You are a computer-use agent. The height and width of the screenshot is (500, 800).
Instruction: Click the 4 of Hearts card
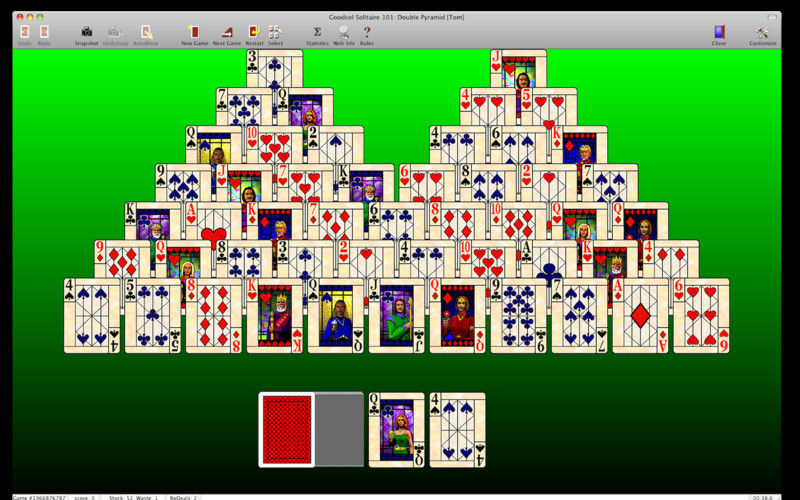click(488, 107)
